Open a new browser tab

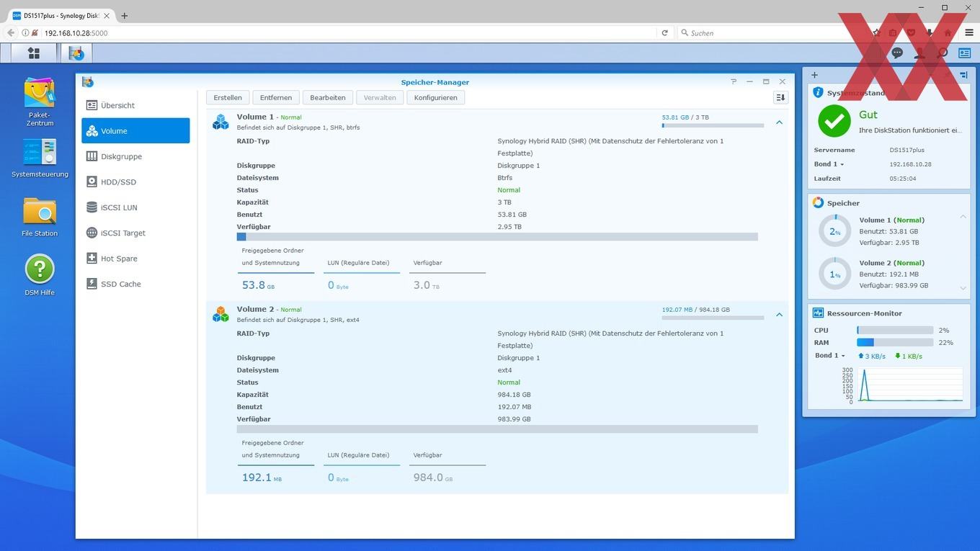click(x=124, y=15)
